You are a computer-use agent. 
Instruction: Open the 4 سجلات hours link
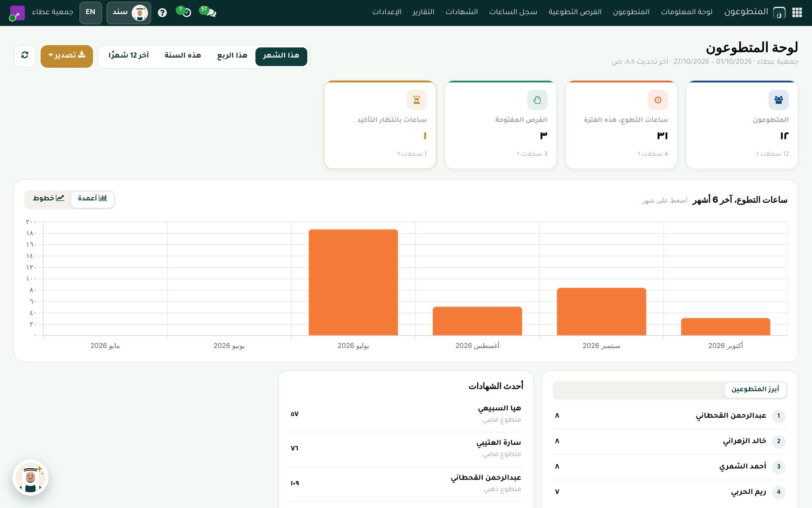coord(653,154)
